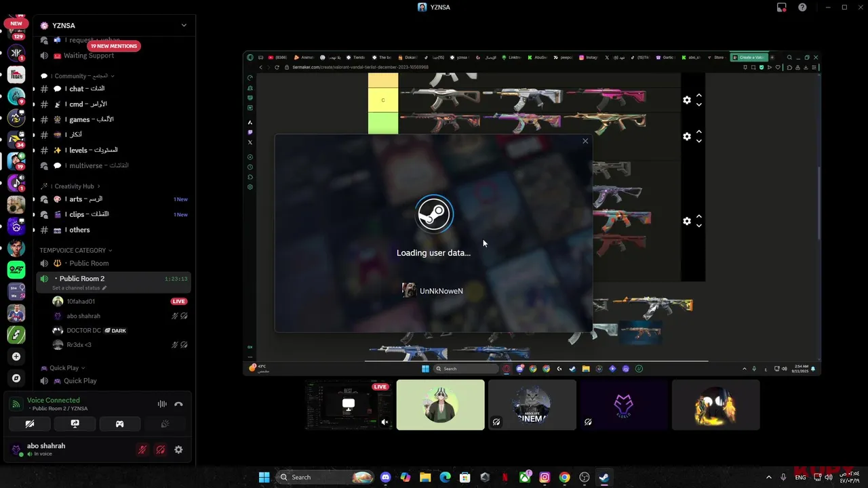Set a channel status pencil link
This screenshot has width=868, height=488.
point(79,288)
